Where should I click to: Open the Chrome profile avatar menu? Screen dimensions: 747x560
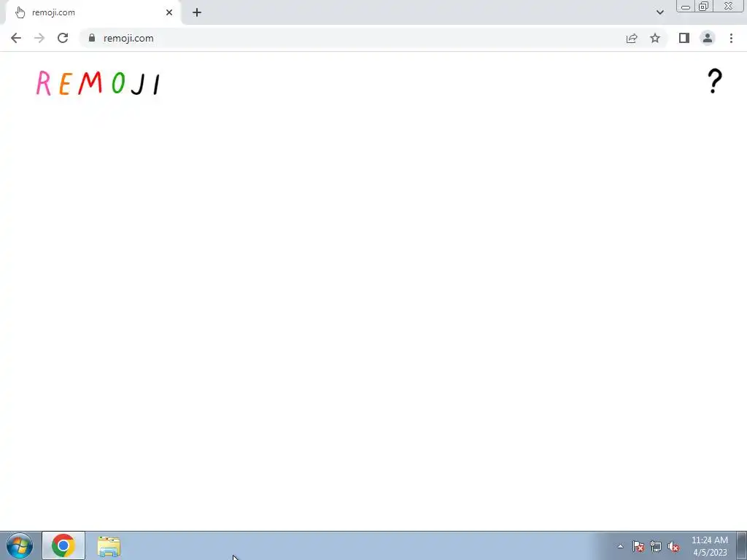coord(708,38)
